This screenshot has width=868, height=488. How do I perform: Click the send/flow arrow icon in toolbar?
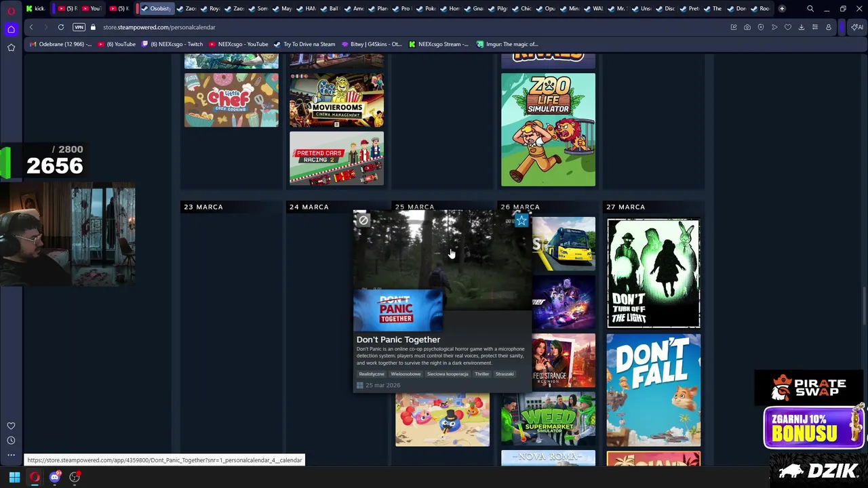[x=774, y=27]
